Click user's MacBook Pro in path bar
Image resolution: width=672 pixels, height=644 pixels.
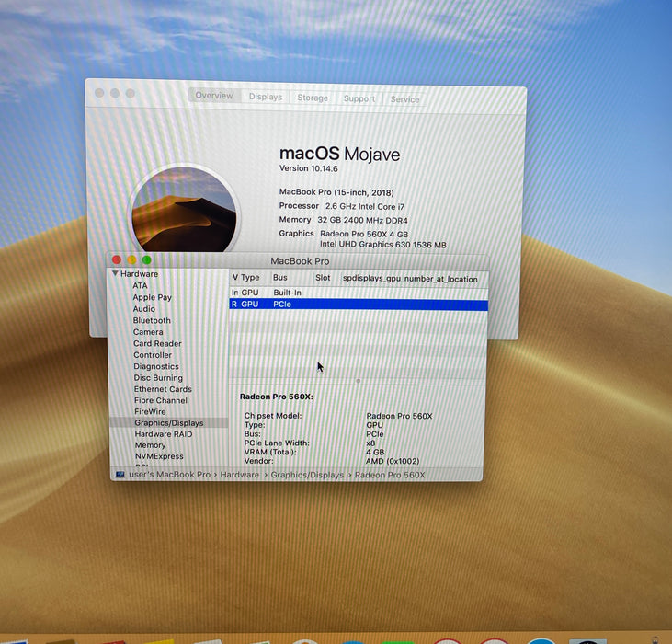coord(169,475)
